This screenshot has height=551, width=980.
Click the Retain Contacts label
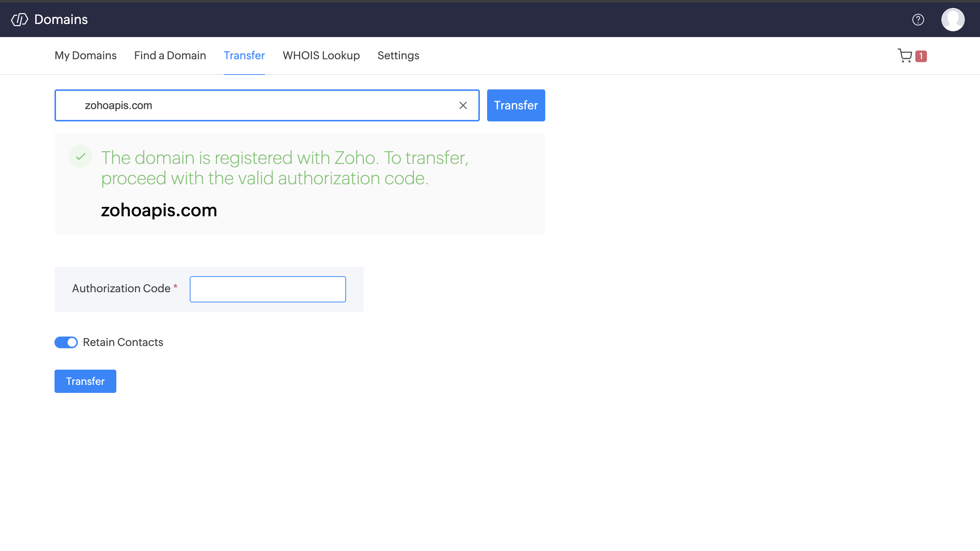point(123,342)
